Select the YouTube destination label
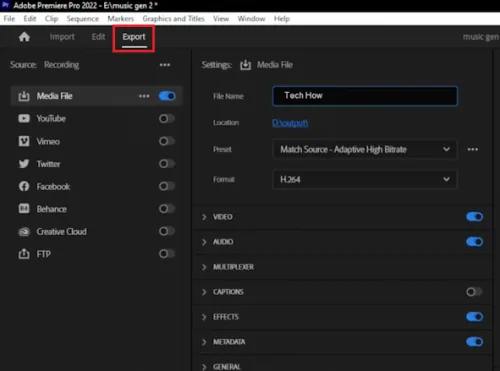The width and height of the screenshot is (500, 371). click(x=51, y=118)
